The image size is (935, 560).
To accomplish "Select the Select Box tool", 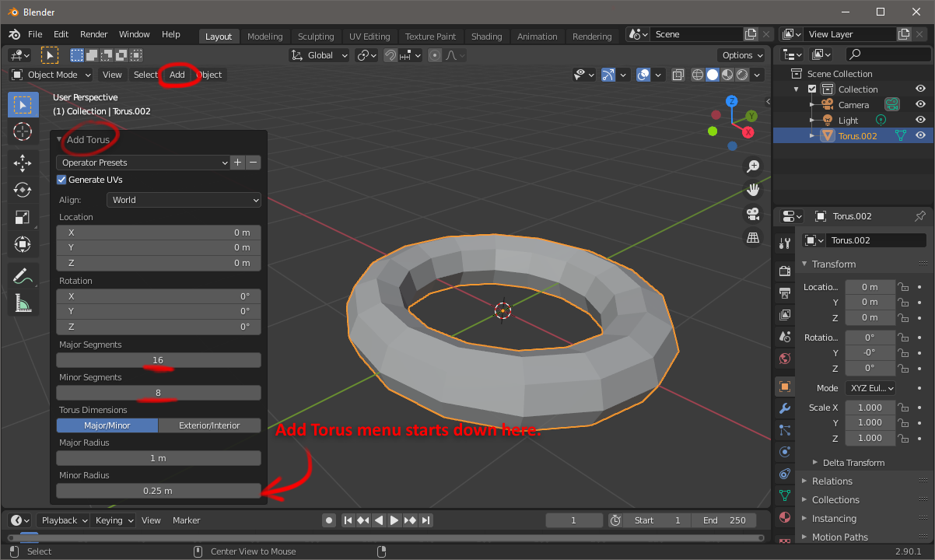I will (x=23, y=104).
